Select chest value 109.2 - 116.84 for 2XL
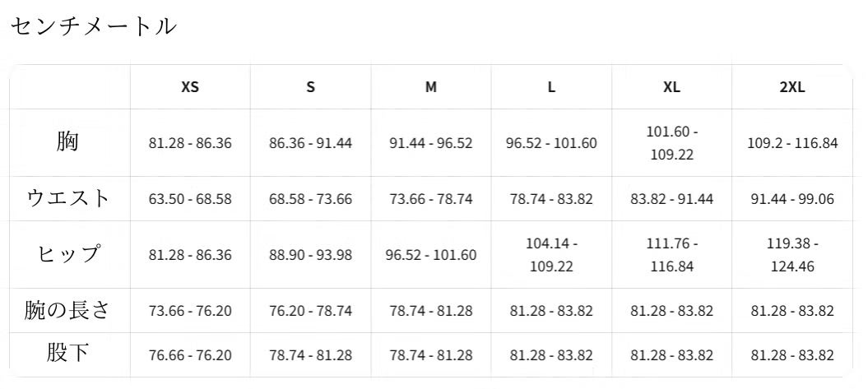This screenshot has height=389, width=868. coord(792,143)
